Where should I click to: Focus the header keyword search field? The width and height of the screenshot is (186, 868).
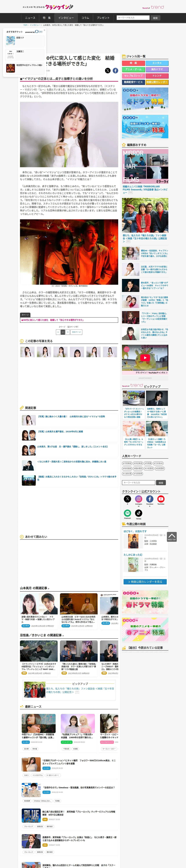[133, 18]
